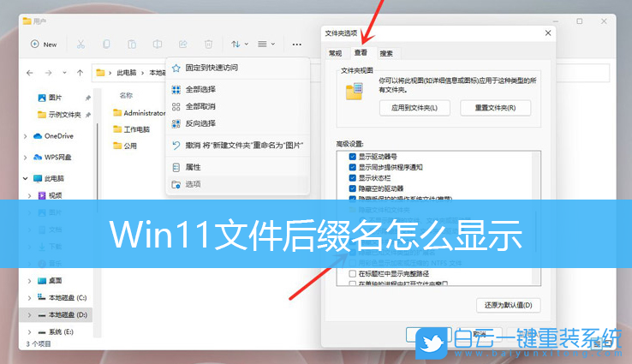This screenshot has width=632, height=364.
Task: Select 系统 (E:) drive
Action: point(56,331)
